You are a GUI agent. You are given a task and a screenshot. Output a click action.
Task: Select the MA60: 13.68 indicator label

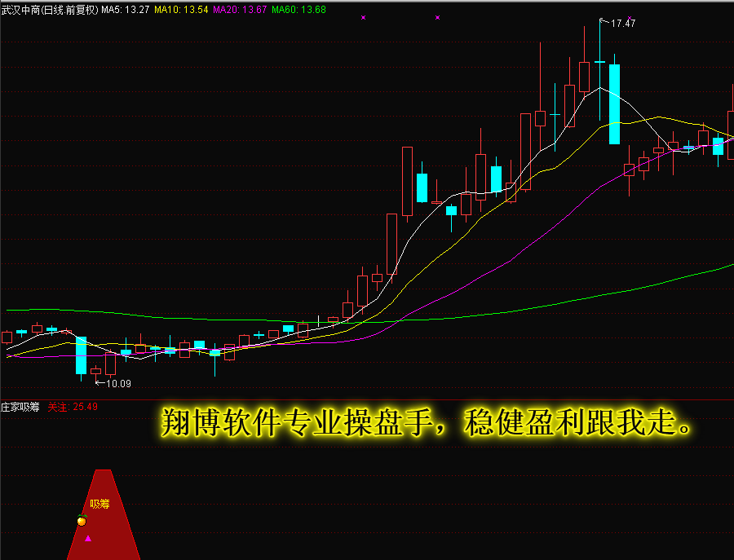pos(298,10)
